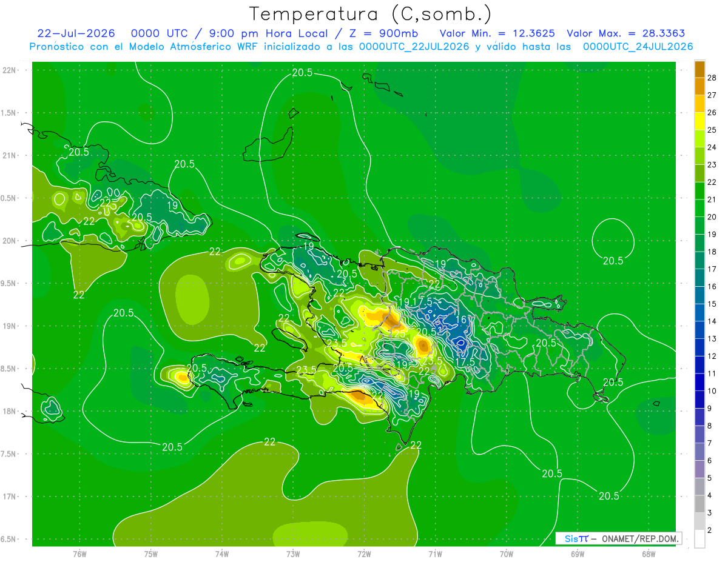The width and height of the screenshot is (728, 562).
Task: Select the lime swatch between 24 and 25
Action: 699,138
